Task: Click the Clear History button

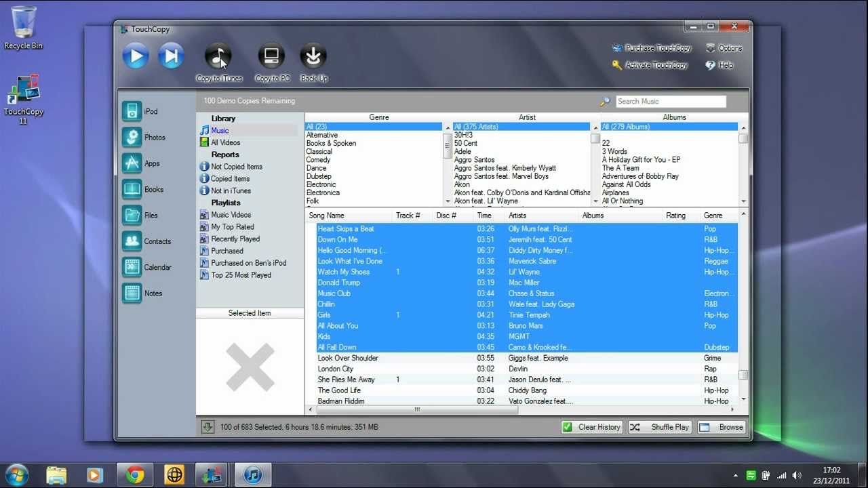Action: point(592,427)
